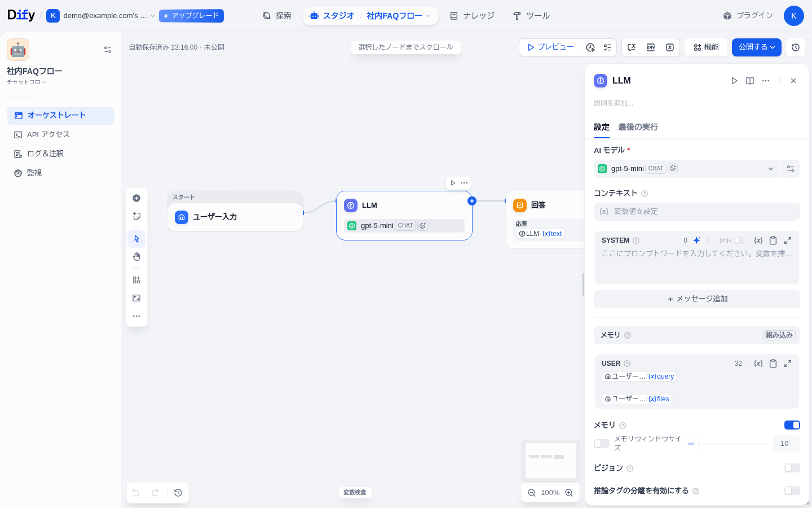Go to 探索 in the top navigation
Screen dimensions: 812x508
[x=277, y=16]
